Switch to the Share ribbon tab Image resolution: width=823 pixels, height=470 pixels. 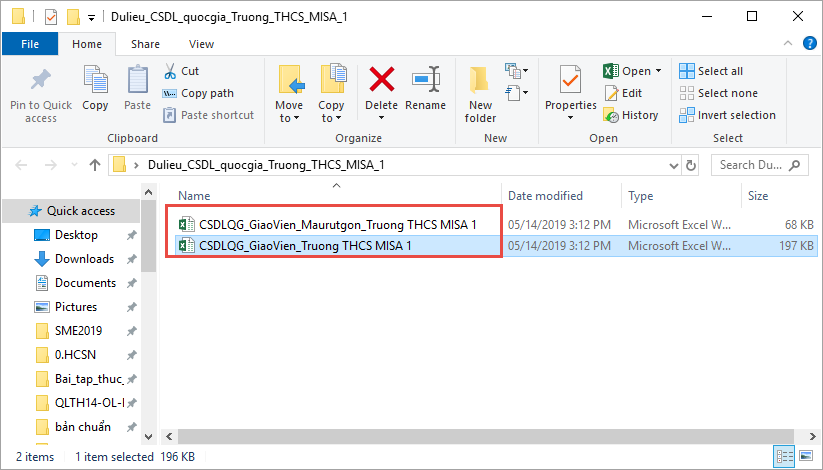(145, 44)
